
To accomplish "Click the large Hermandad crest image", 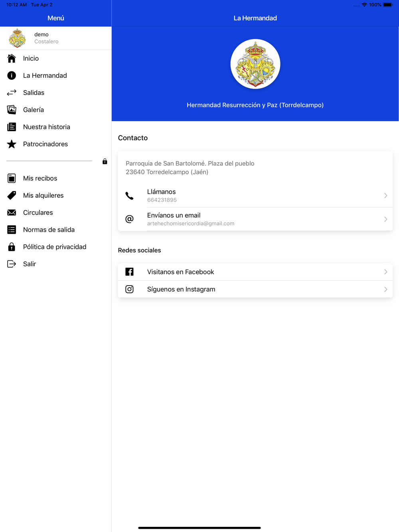I will click(255, 64).
